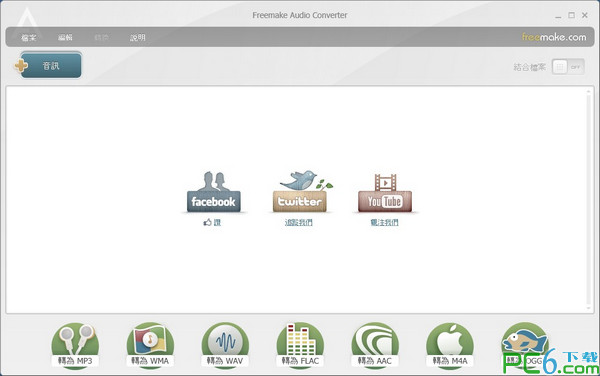Visit the freemake.com logo link

point(554,37)
